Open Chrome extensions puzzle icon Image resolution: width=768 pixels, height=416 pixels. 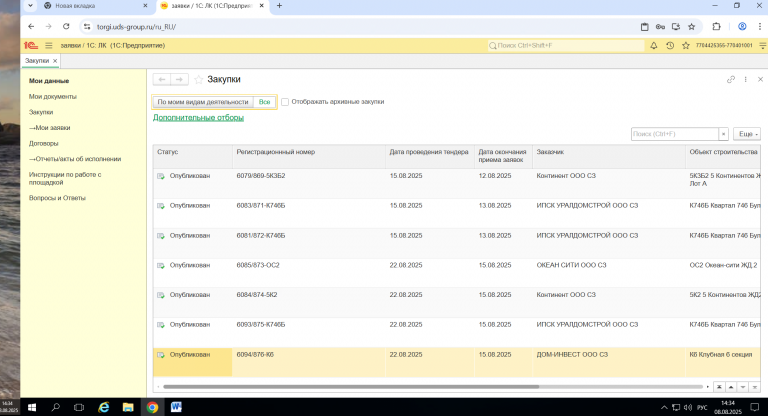[x=717, y=26]
